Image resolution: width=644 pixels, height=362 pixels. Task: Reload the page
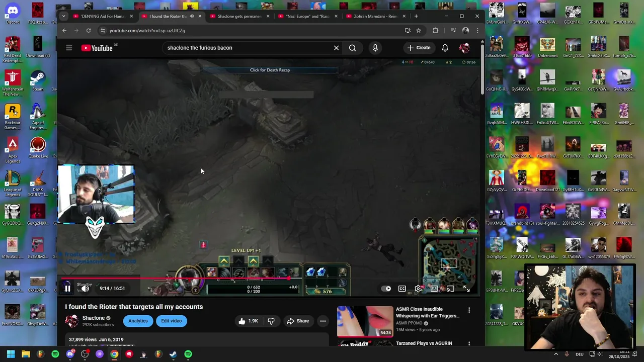point(89,31)
